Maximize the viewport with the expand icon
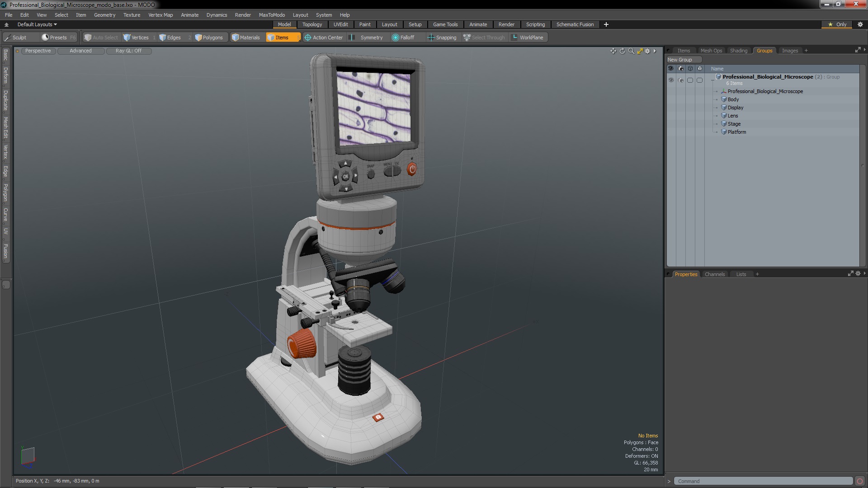 (x=640, y=51)
